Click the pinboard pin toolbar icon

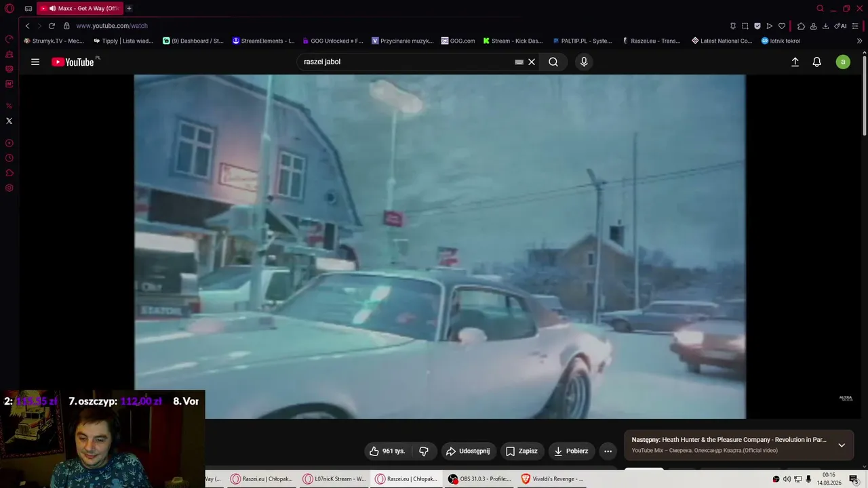point(733,26)
